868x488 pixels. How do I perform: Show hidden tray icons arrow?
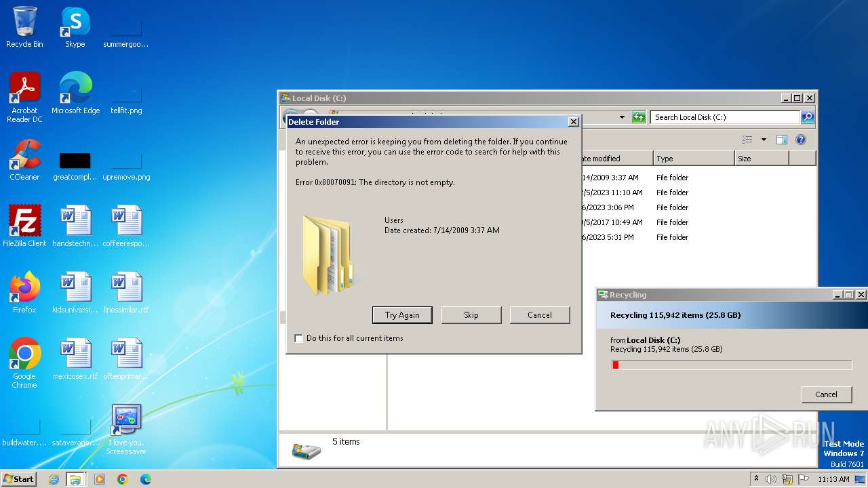(x=756, y=479)
